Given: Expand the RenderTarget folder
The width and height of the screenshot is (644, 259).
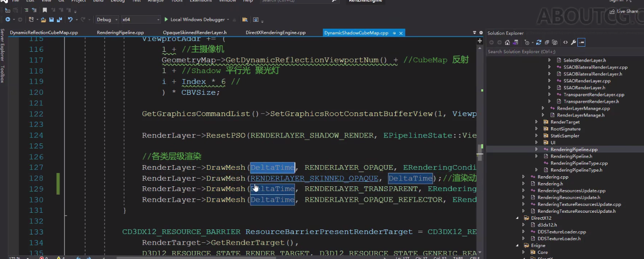Looking at the screenshot, I should 537,122.
